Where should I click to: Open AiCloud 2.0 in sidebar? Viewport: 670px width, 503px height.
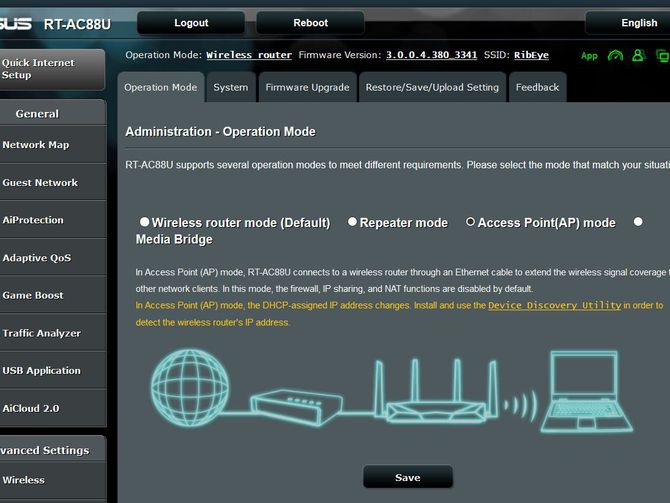click(53, 408)
